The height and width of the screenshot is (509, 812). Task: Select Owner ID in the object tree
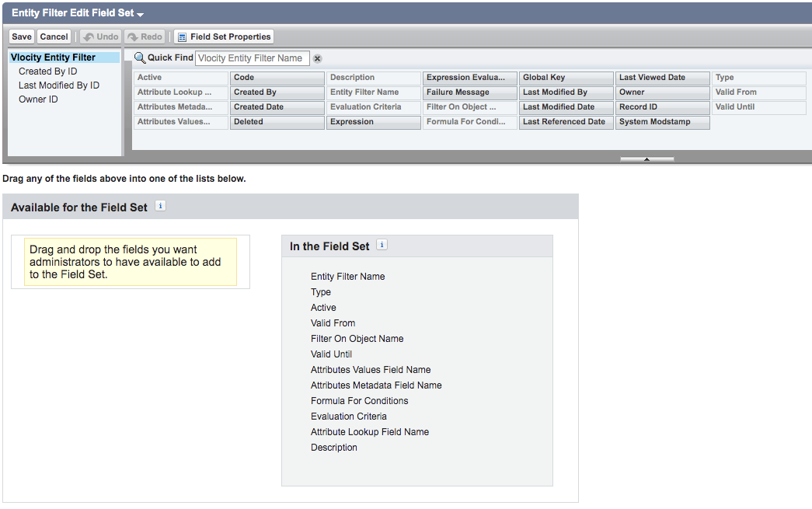[x=38, y=99]
